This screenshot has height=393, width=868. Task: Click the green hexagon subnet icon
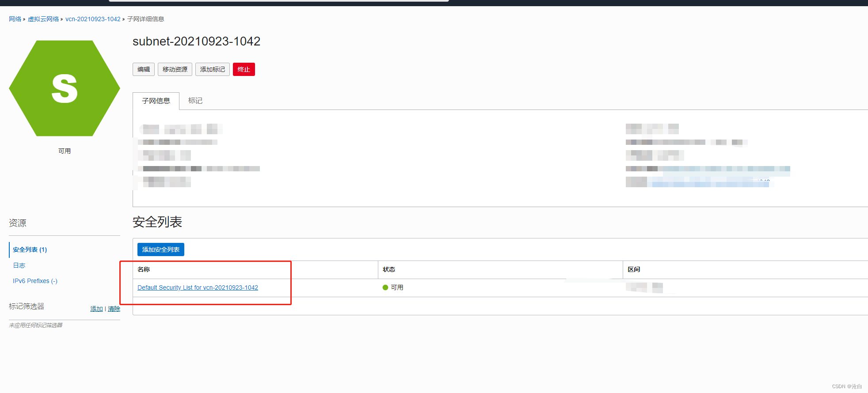[65, 88]
